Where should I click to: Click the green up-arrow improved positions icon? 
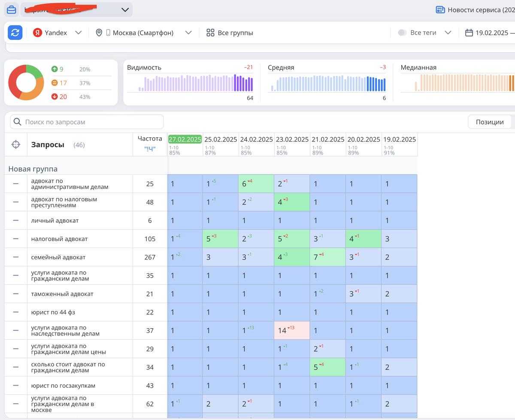point(55,69)
